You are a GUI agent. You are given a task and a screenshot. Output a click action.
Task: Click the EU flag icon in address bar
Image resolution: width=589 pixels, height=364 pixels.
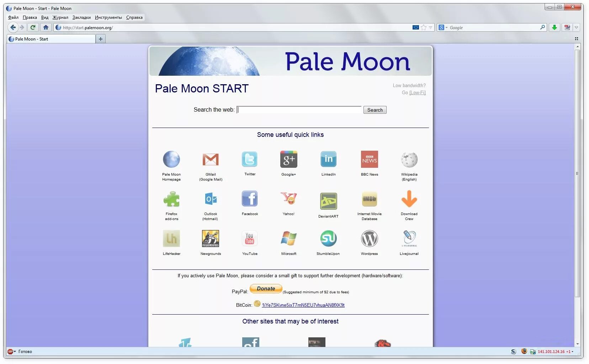click(x=415, y=27)
